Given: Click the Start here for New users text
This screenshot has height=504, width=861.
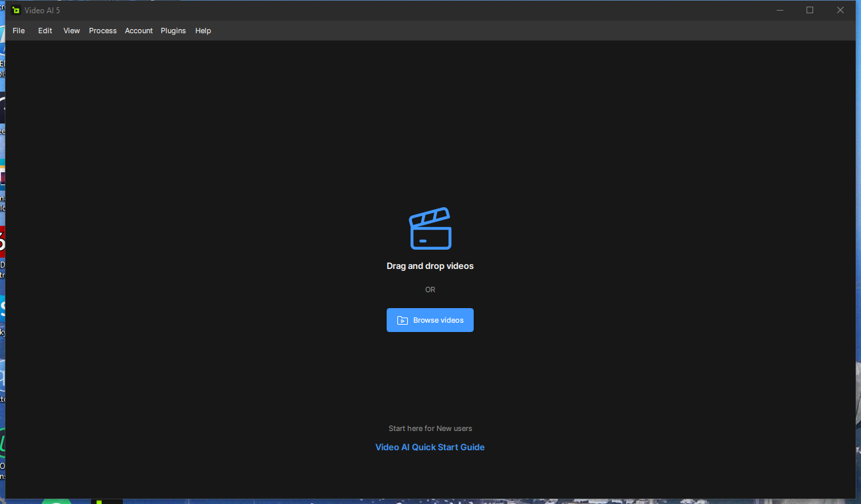Looking at the screenshot, I should [430, 428].
